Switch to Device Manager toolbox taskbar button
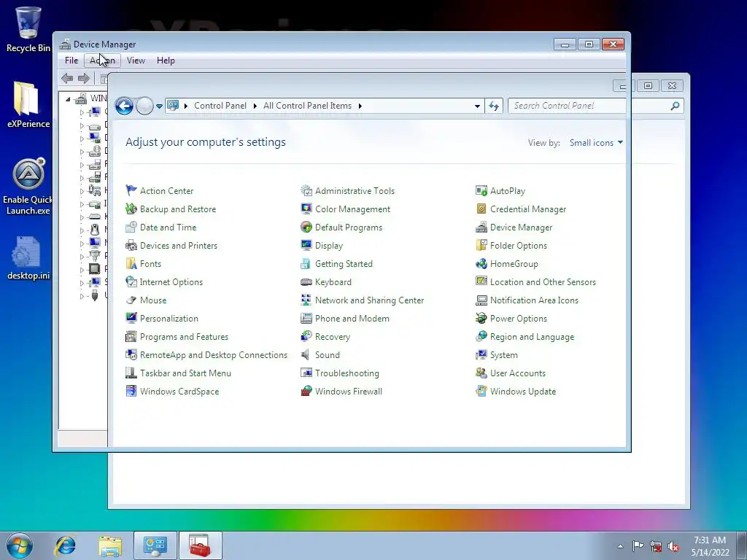747x560 pixels. (x=200, y=545)
